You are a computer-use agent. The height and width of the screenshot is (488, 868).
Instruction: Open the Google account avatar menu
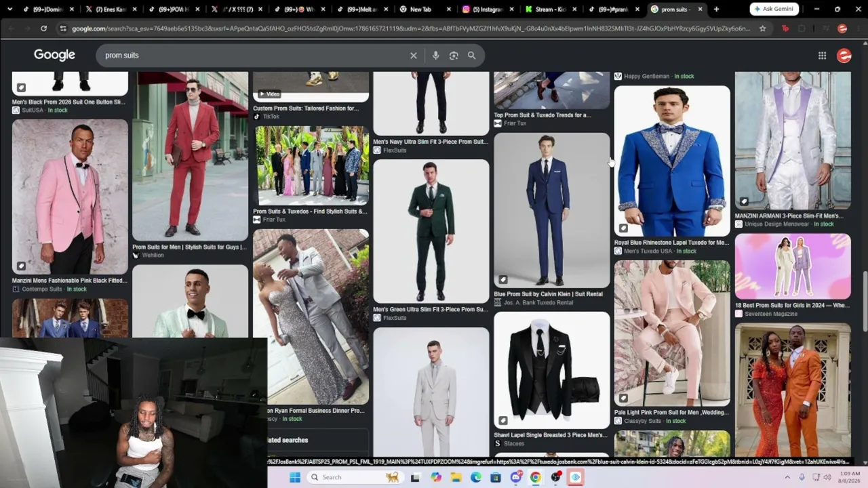844,56
